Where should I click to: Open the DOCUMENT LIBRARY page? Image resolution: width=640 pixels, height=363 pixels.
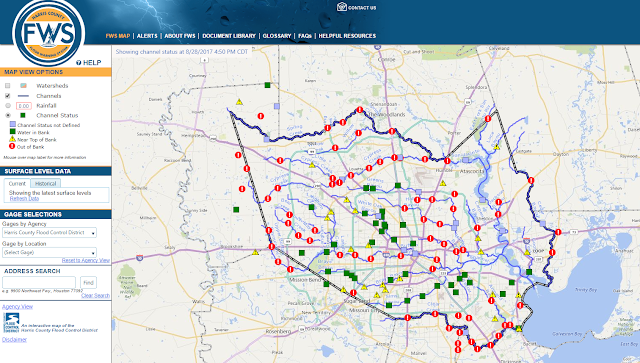pos(229,36)
